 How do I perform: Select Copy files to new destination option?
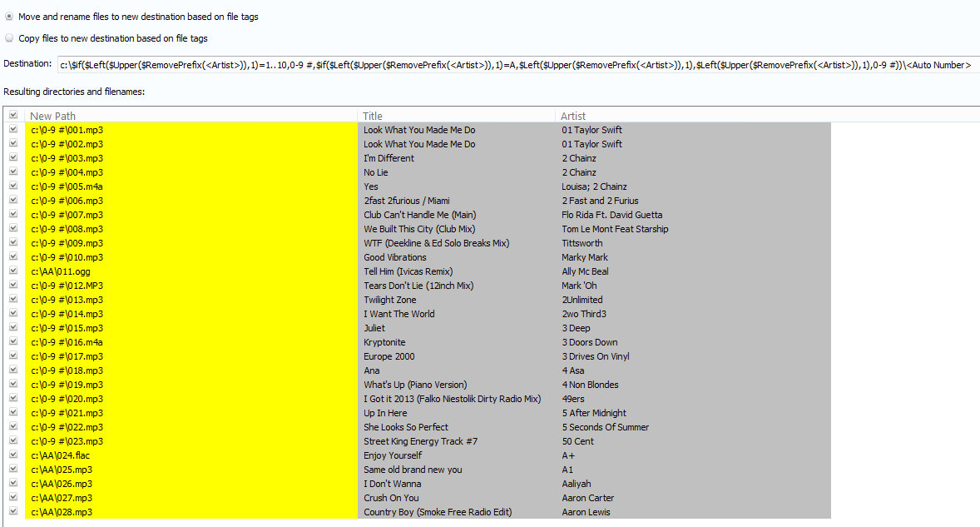[9, 38]
